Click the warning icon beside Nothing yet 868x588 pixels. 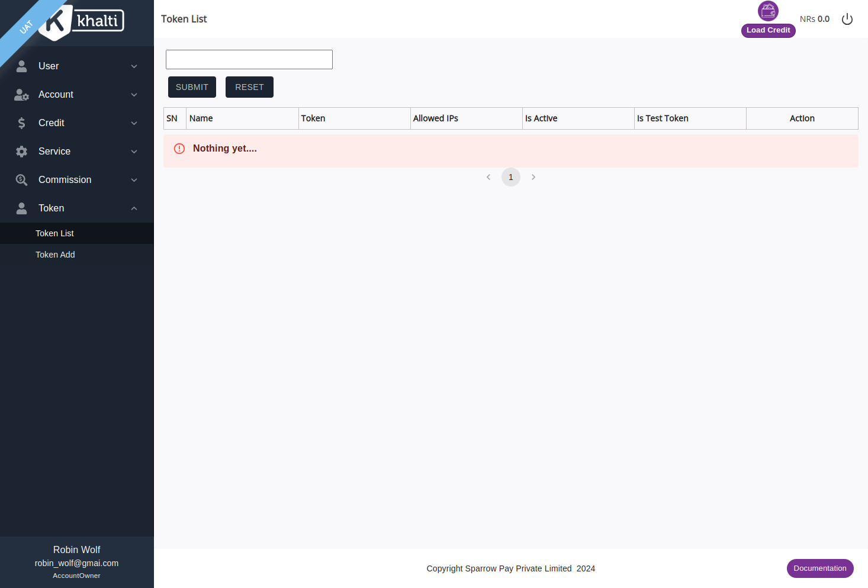point(179,149)
